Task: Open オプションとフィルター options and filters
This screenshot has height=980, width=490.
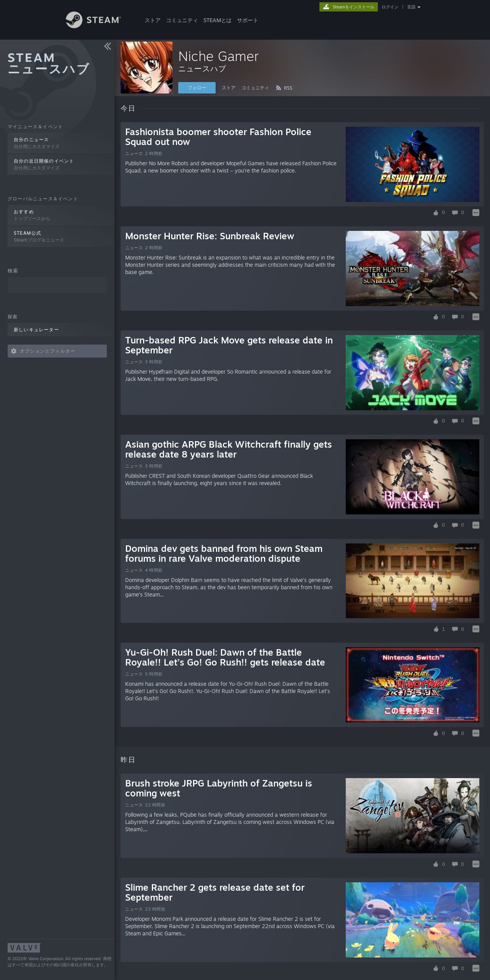Action: tap(57, 351)
